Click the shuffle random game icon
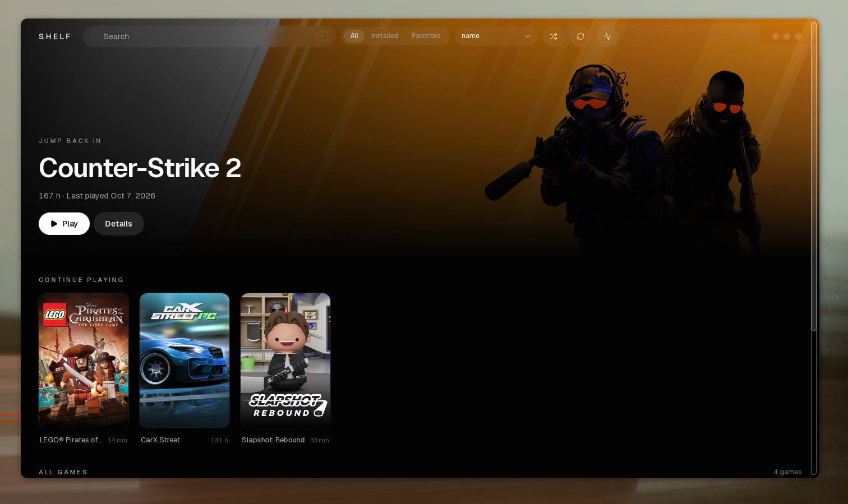The width and height of the screenshot is (848, 504). [x=554, y=36]
